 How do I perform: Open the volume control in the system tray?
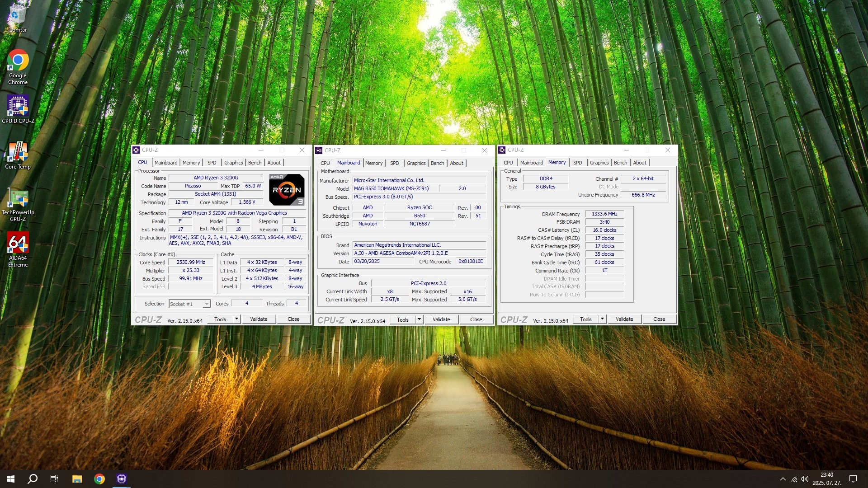(805, 479)
